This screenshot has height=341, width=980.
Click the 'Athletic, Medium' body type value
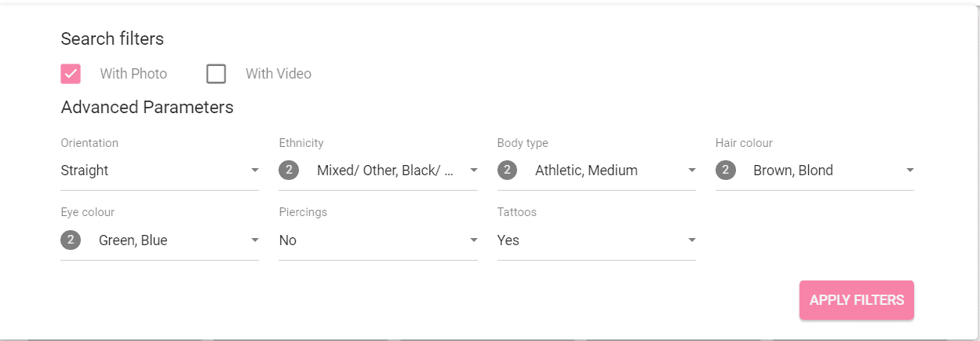586,170
